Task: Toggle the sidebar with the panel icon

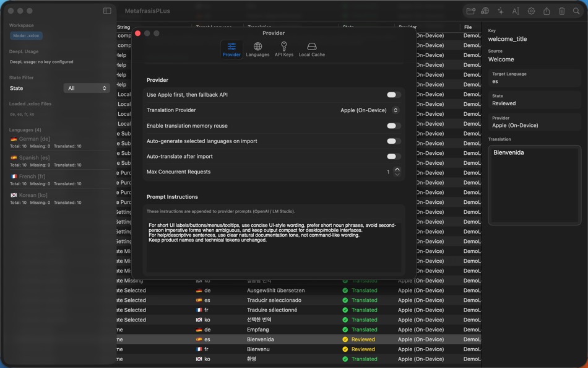Action: pos(107,11)
